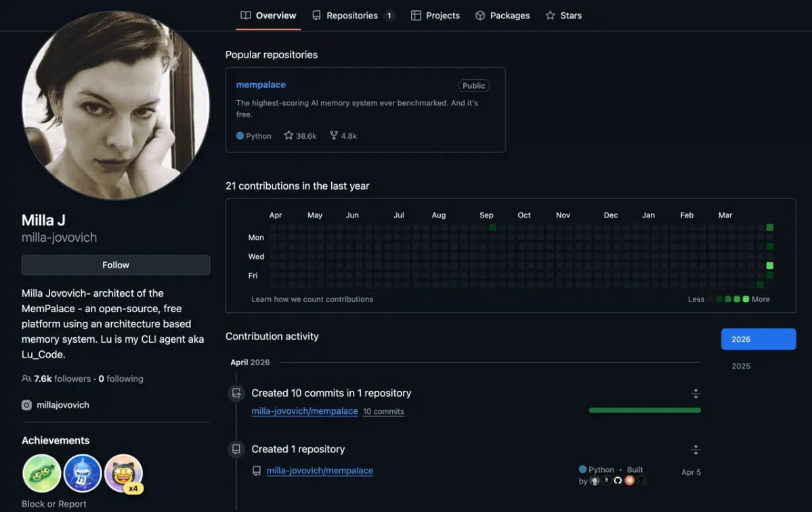This screenshot has height=512, width=812.
Task: Open milla-jovovich/mempalace link under Created 1 repository
Action: (320, 471)
